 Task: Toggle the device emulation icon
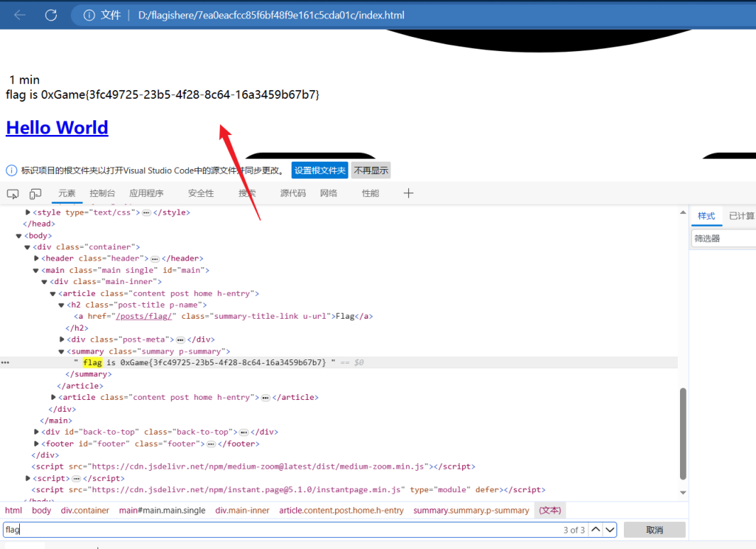(35, 194)
